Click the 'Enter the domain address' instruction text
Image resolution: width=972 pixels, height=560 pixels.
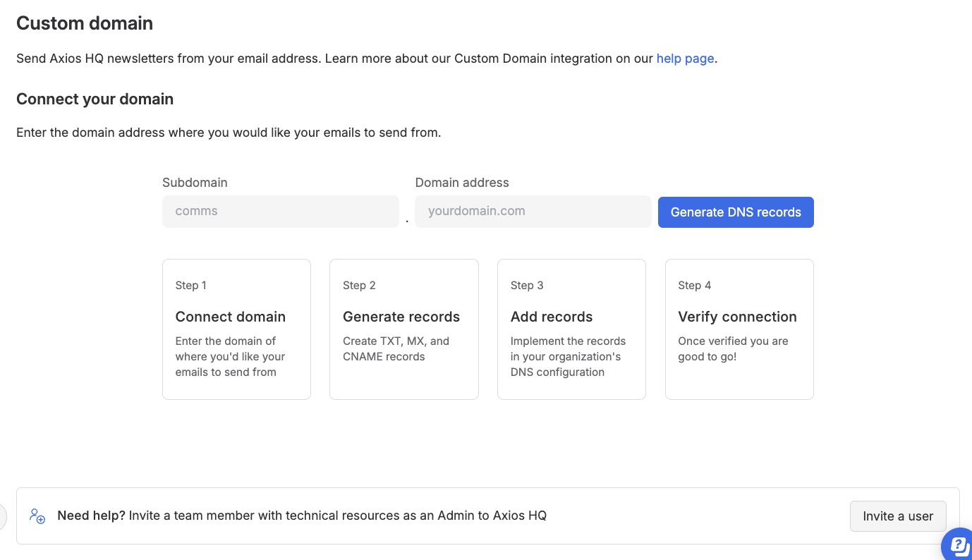[x=229, y=133]
